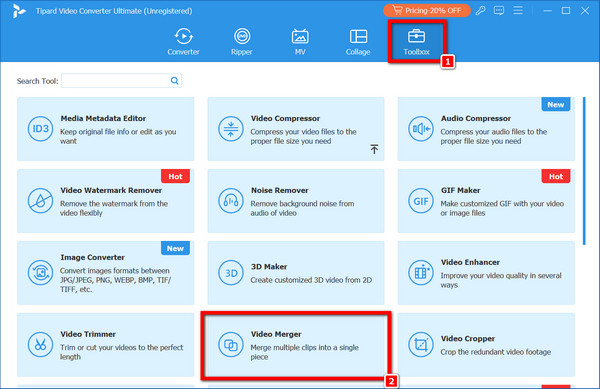
Task: Click the ID3 Media Metadata Editor icon
Action: point(40,129)
